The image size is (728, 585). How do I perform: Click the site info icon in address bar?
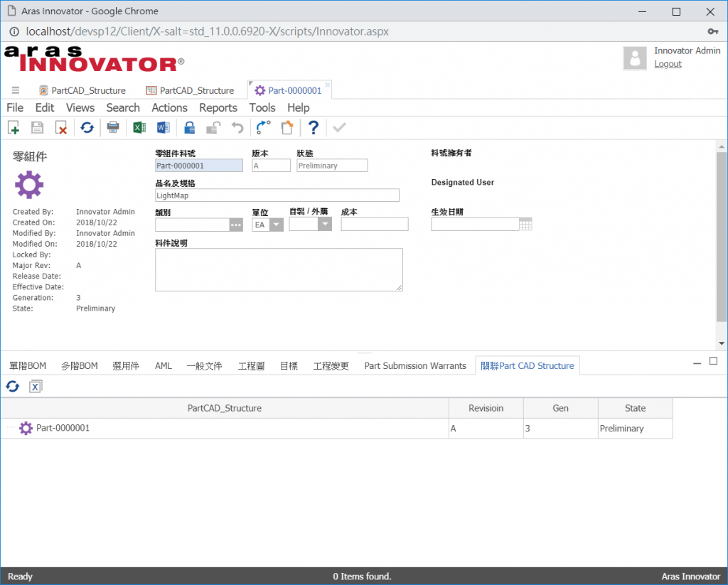pyautogui.click(x=14, y=31)
